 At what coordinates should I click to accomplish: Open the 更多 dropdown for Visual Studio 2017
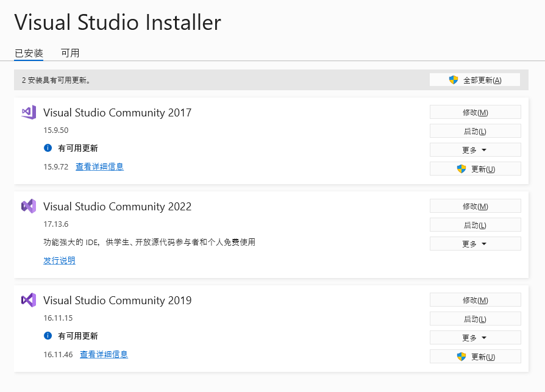point(475,150)
